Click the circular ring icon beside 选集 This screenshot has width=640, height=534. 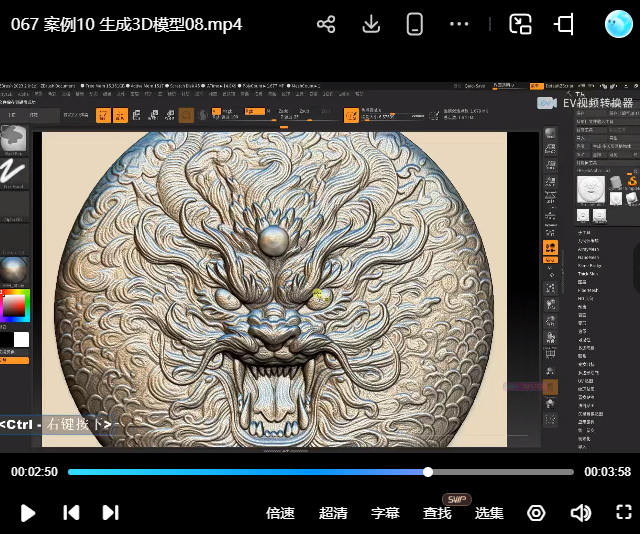(536, 513)
